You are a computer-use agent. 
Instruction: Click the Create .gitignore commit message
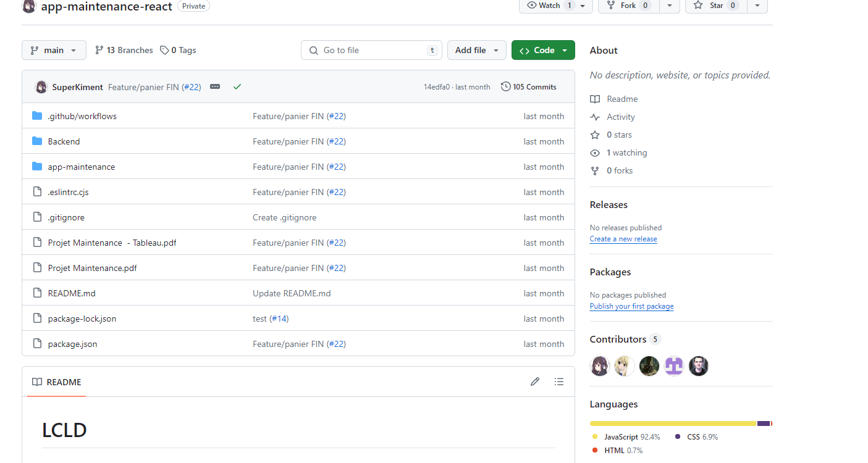coord(285,217)
